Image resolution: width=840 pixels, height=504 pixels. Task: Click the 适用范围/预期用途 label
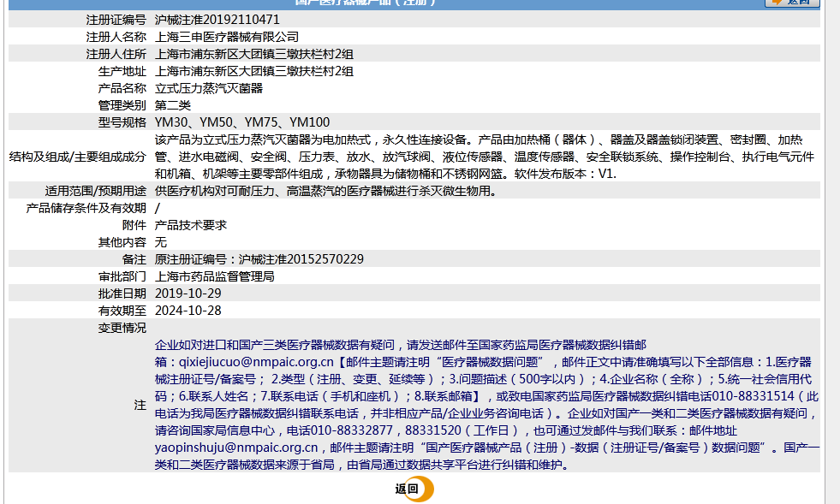click(x=96, y=191)
